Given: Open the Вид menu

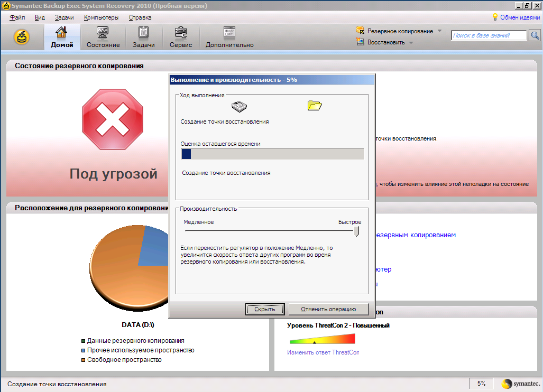Looking at the screenshot, I should (40, 17).
